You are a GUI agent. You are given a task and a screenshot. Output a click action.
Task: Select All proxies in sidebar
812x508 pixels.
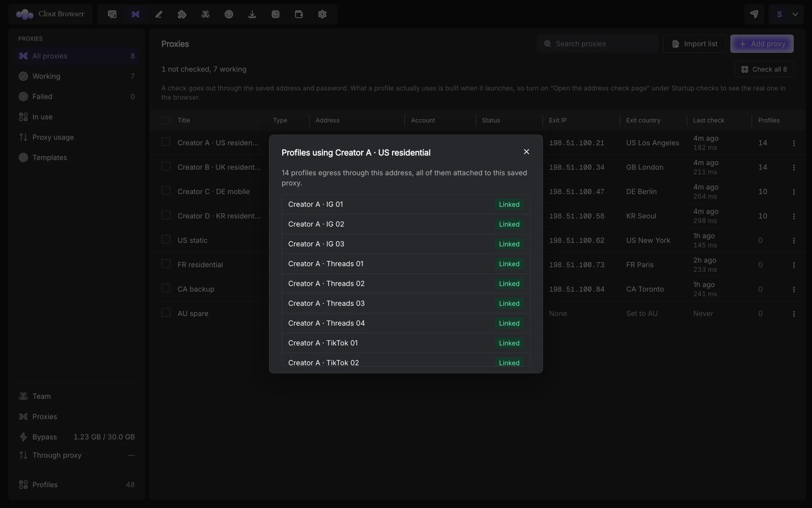pos(77,56)
